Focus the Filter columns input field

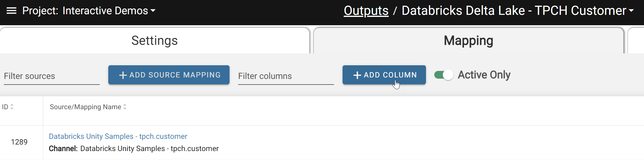tap(286, 76)
